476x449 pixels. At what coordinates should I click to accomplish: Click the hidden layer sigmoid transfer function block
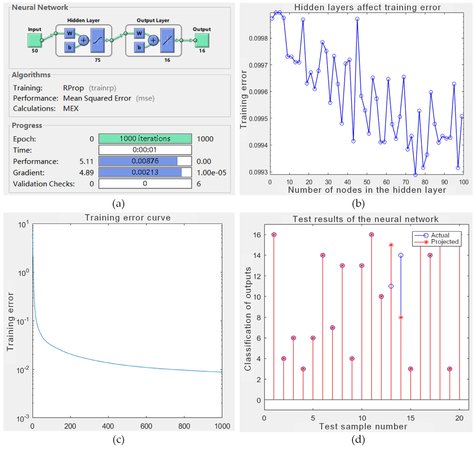97,40
